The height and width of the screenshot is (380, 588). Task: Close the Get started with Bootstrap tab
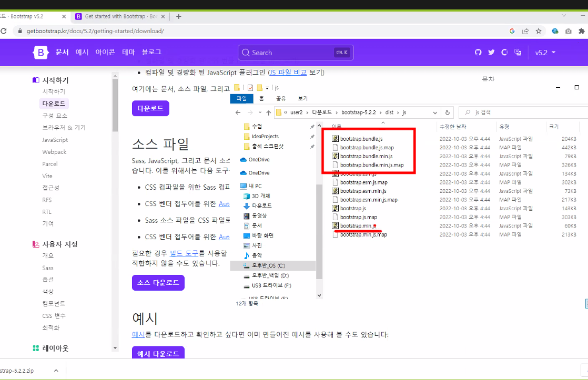(x=163, y=16)
